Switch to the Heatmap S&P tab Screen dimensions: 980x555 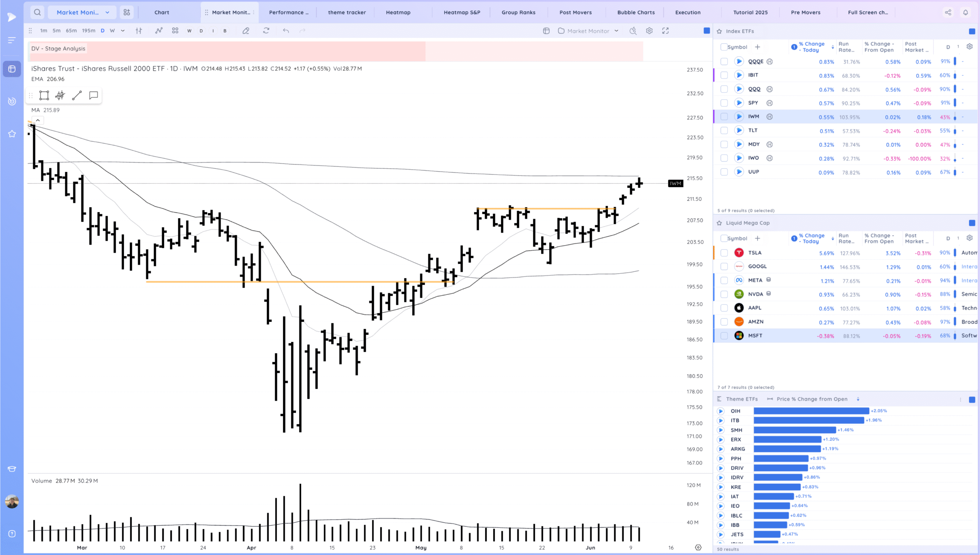pos(462,12)
